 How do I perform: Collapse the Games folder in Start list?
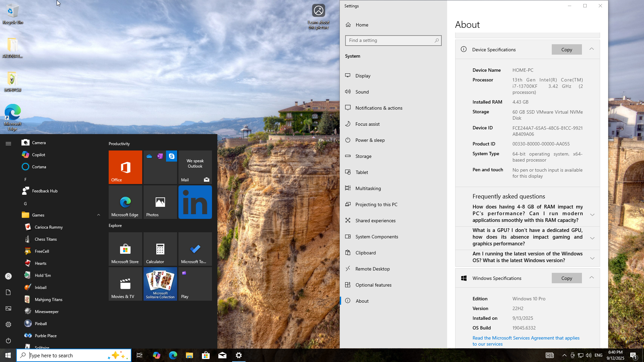click(x=98, y=215)
